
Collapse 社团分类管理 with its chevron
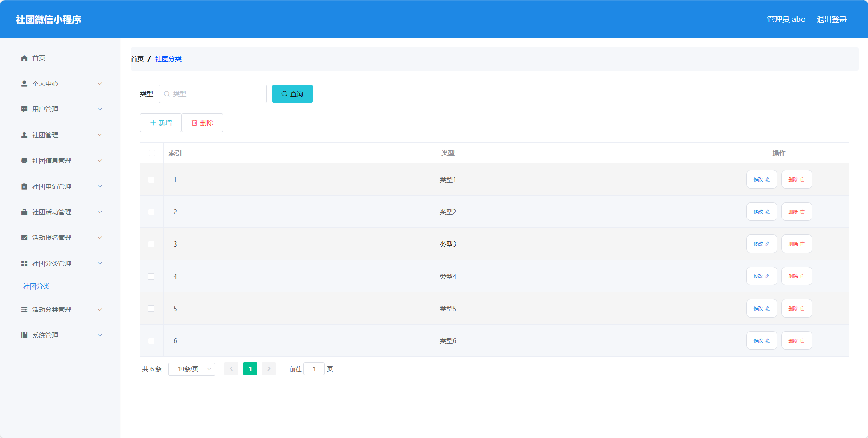(x=100, y=263)
